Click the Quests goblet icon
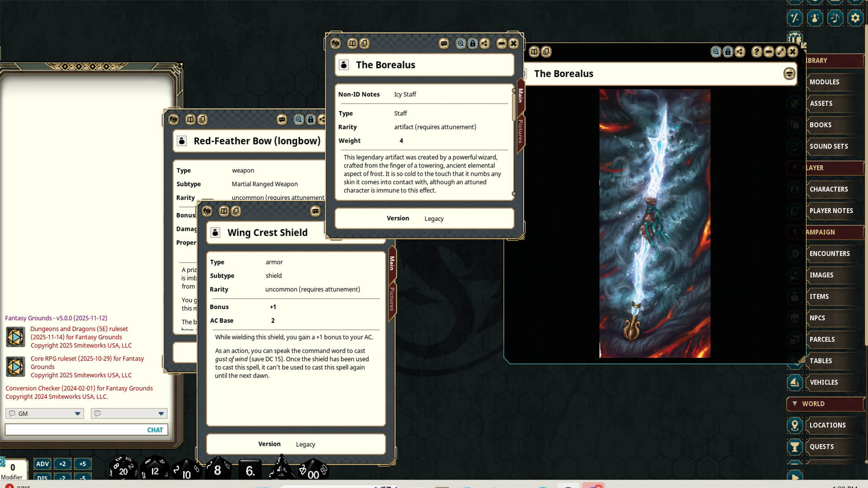868x488 pixels. (x=795, y=447)
